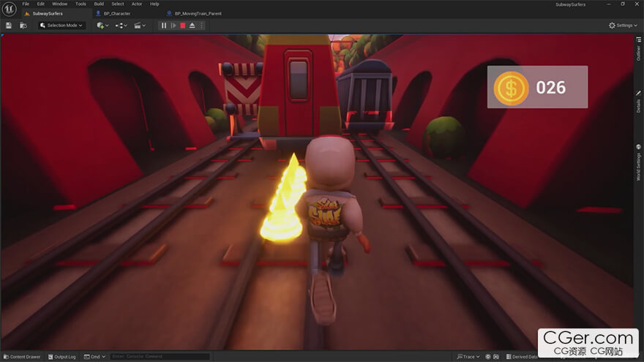644x362 pixels.
Task: Click the trace snapshot icon in status bar
Action: coord(496,357)
